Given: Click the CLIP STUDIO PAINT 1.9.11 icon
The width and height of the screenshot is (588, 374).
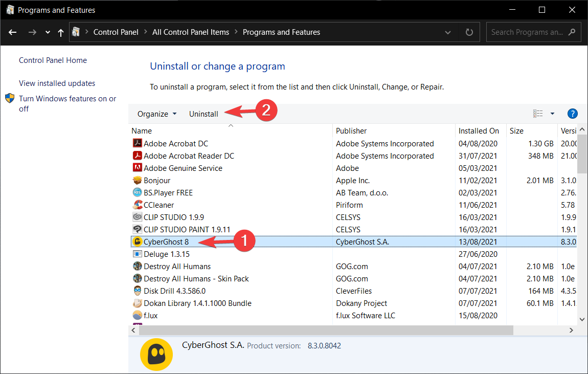Looking at the screenshot, I should click(x=137, y=229).
